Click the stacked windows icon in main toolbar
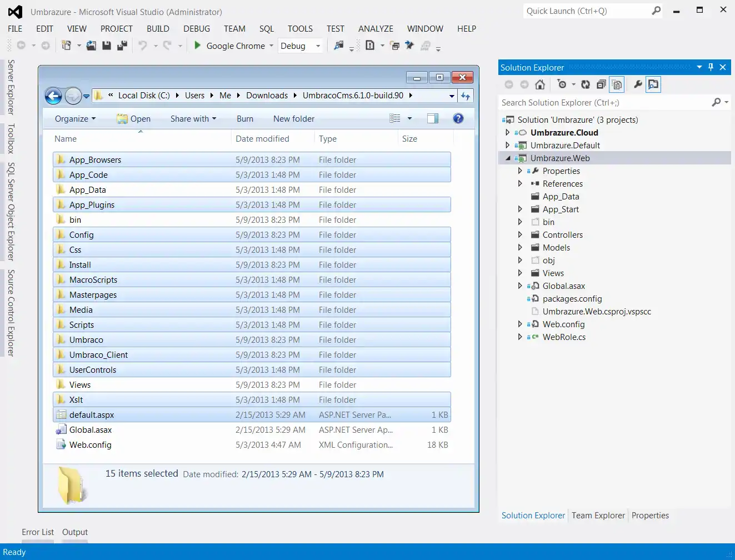Viewport: 735px width, 560px height. click(x=395, y=46)
